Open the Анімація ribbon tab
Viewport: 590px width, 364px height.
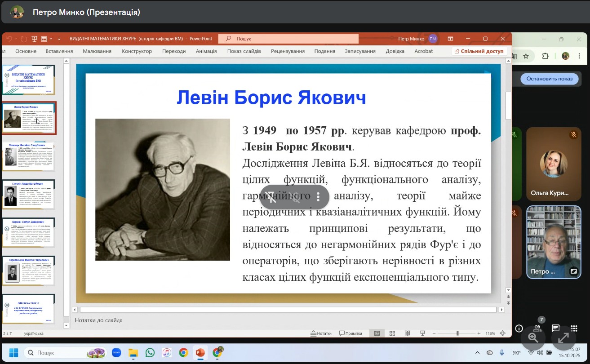206,51
